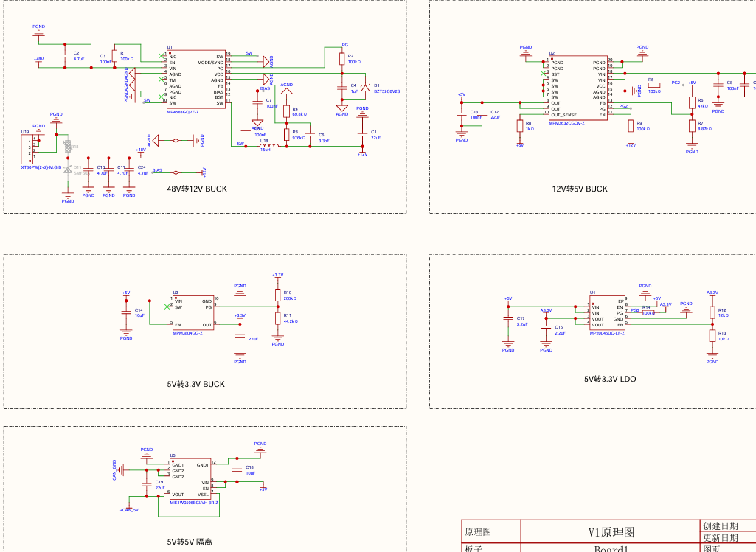
Task: Click the "5V转5V 隔离" section label
Action: pos(190,542)
